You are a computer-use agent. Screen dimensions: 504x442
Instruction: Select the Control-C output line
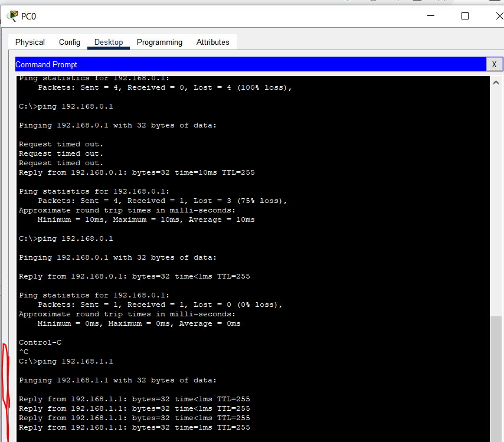40,342
